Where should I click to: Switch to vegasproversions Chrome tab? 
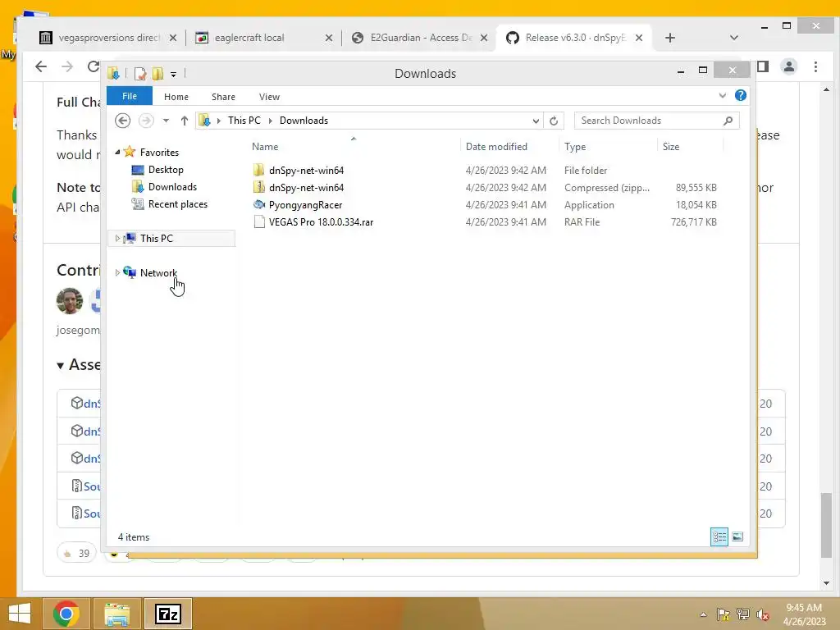[x=109, y=38]
